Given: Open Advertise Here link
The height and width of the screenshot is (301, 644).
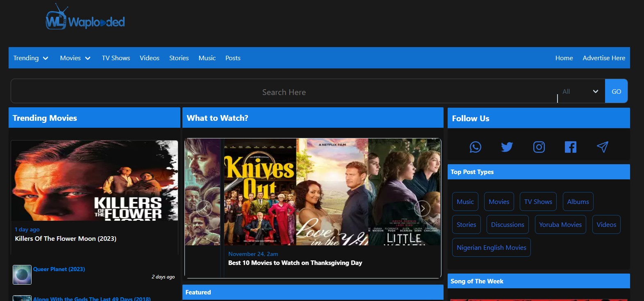Looking at the screenshot, I should pyautogui.click(x=604, y=58).
